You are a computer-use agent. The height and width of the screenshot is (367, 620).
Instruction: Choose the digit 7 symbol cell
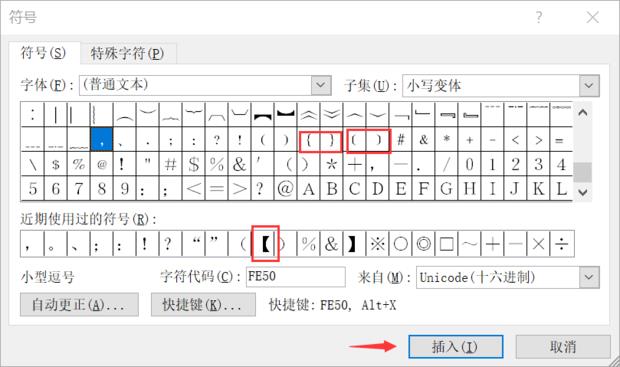point(78,188)
